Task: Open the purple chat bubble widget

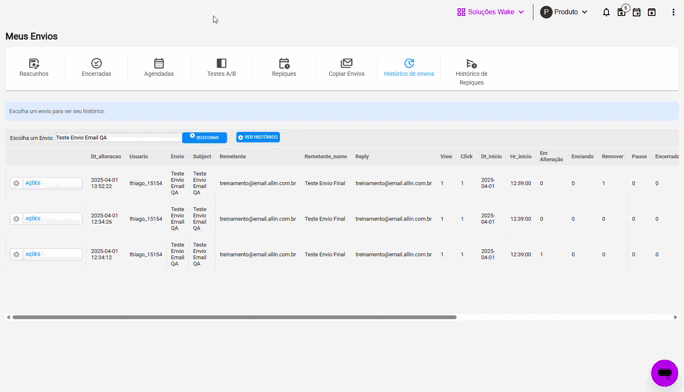Action: pyautogui.click(x=664, y=373)
